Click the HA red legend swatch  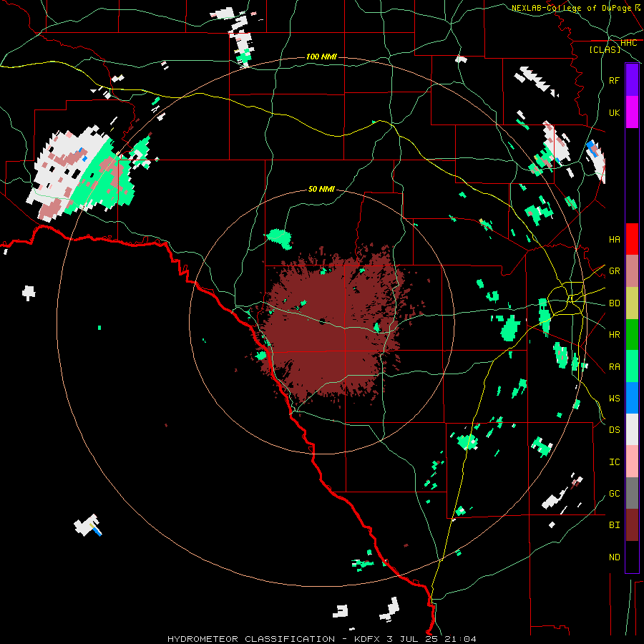(632, 239)
